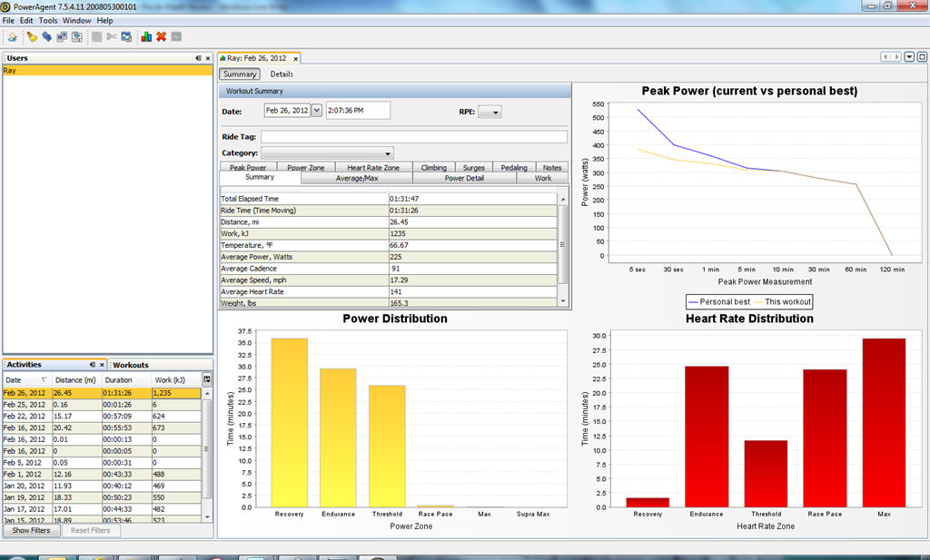
Task: Click the scissors cut toolbar icon
Action: pos(111,36)
